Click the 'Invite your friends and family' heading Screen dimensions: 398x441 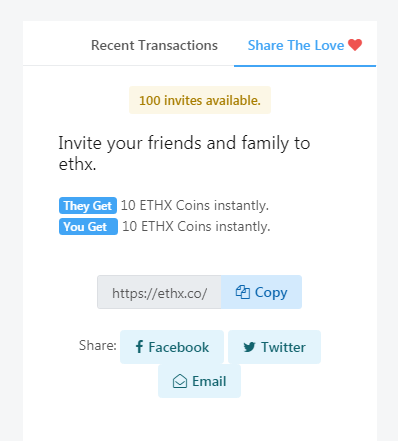click(x=184, y=153)
